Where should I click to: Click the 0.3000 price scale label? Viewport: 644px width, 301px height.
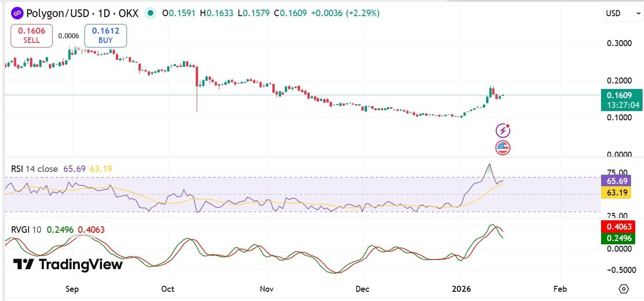[x=619, y=43]
